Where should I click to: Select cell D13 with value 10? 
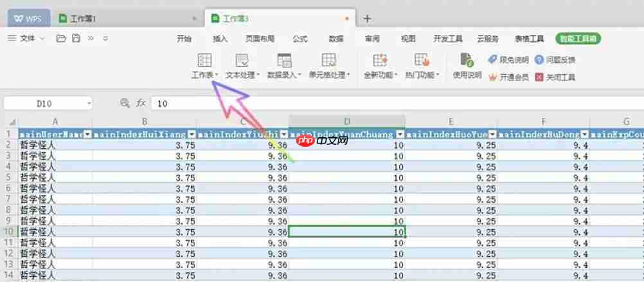tap(347, 264)
